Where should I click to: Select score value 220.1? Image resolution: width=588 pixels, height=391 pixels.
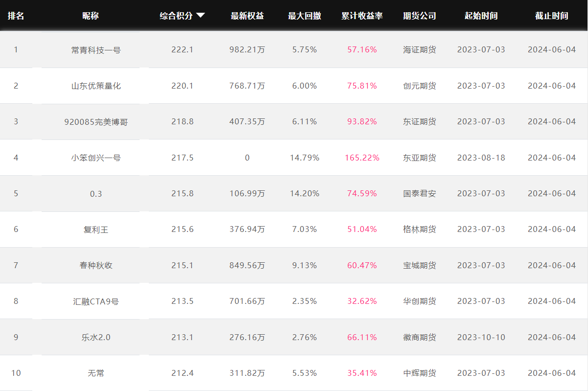click(183, 86)
